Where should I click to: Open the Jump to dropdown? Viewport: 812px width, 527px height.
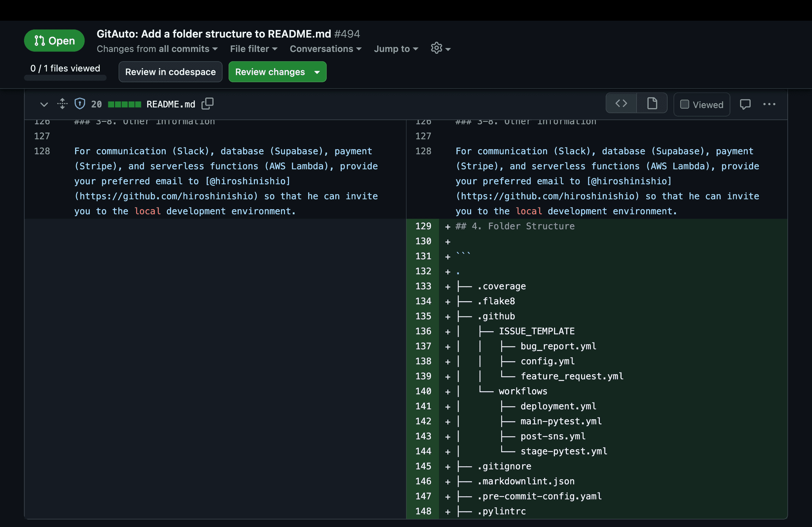coord(395,49)
